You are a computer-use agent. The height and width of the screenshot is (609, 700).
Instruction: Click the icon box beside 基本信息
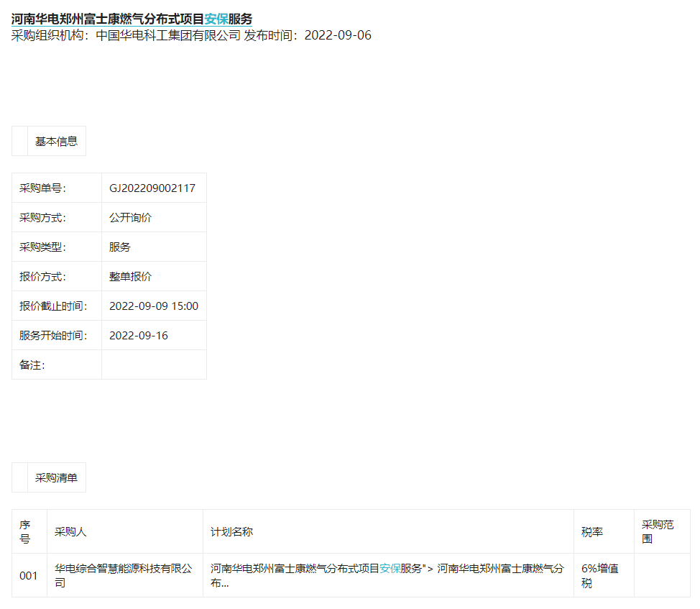pos(20,141)
